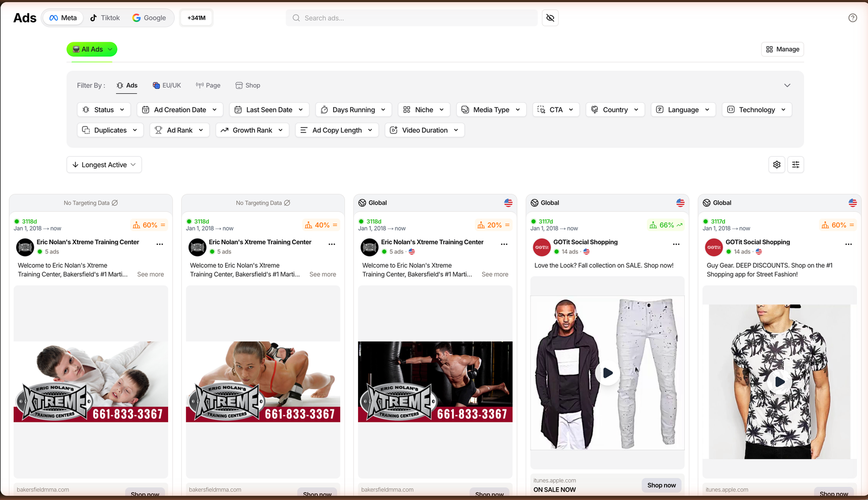Viewport: 868px width, 500px height.
Task: Open the Media Type dropdown
Action: [491, 110]
